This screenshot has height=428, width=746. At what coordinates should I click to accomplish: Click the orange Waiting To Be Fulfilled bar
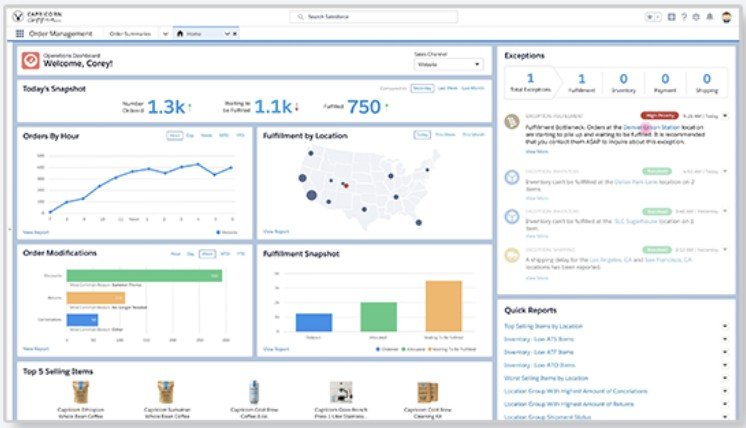point(443,306)
